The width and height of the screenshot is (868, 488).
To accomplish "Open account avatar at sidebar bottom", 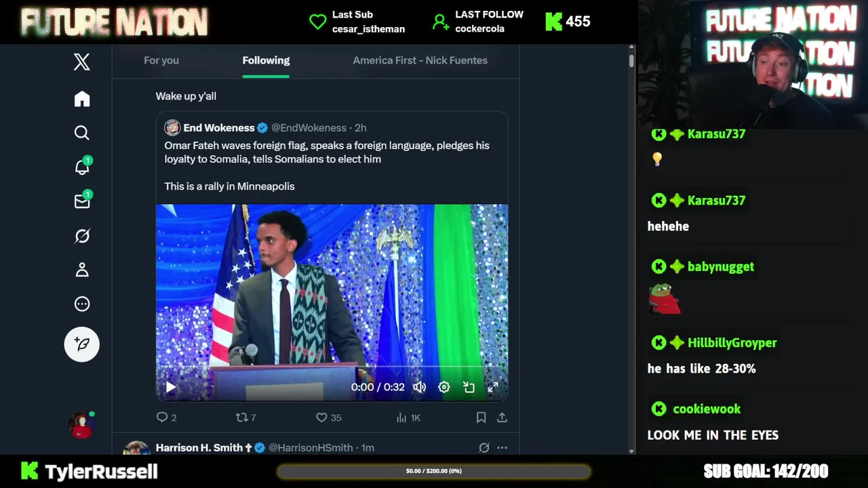I will pos(81,425).
